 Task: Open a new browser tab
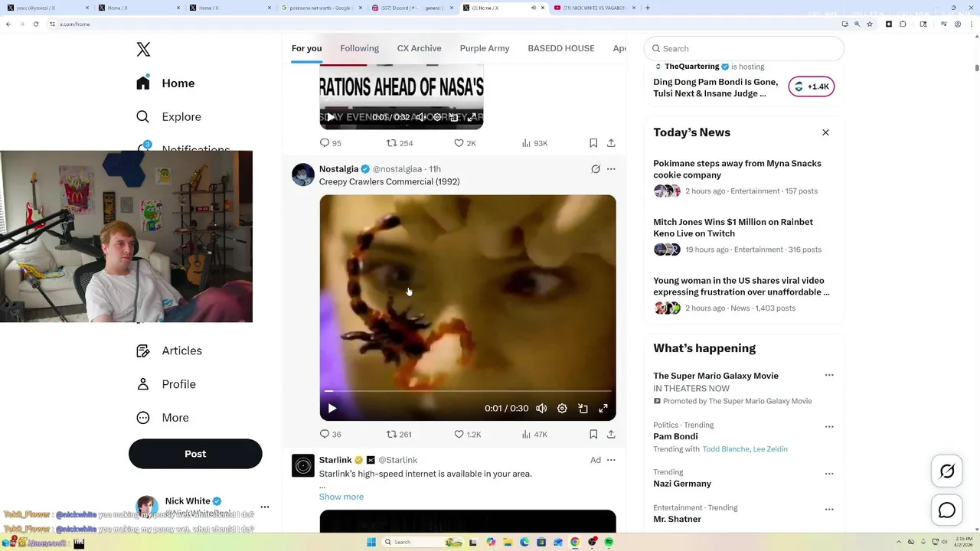click(648, 8)
